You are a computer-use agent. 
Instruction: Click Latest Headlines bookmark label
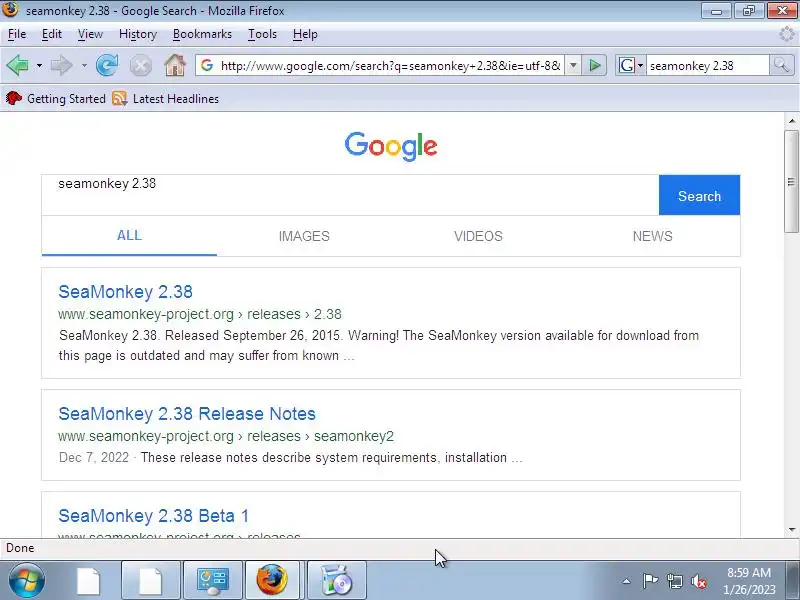pyautogui.click(x=176, y=98)
